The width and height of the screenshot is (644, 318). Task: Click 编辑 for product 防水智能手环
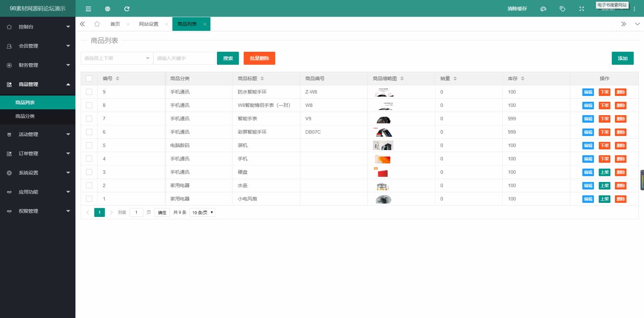pyautogui.click(x=588, y=92)
